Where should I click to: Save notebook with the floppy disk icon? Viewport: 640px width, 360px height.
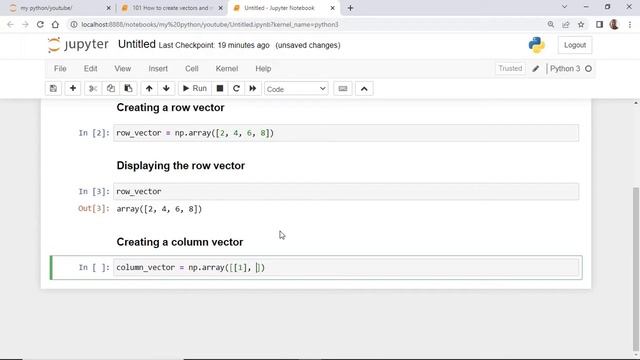(53, 89)
